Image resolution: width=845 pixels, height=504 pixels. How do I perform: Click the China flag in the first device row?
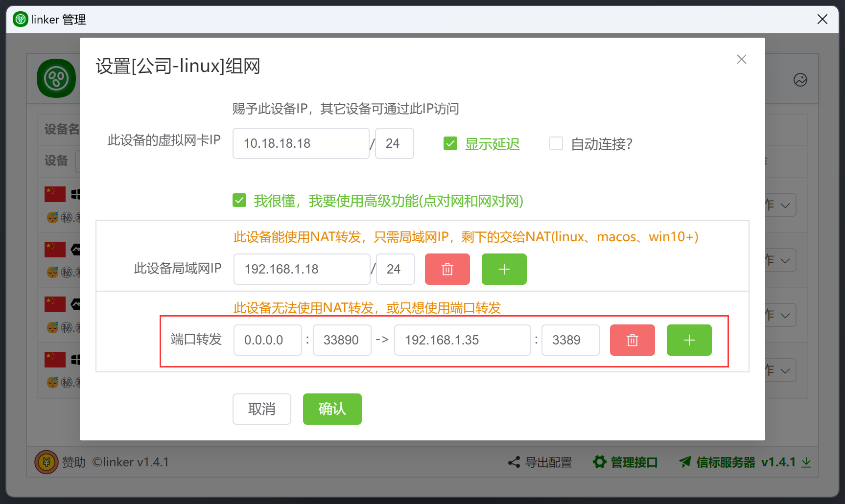click(x=55, y=194)
